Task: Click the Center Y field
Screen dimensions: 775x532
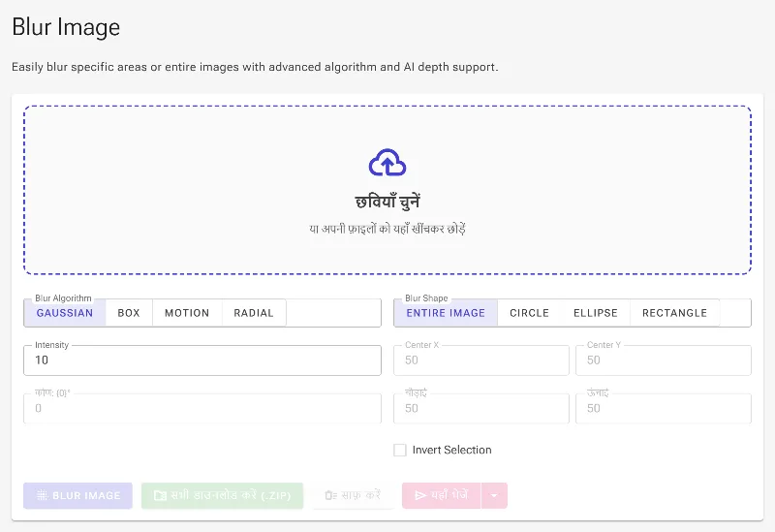Action: tap(664, 360)
